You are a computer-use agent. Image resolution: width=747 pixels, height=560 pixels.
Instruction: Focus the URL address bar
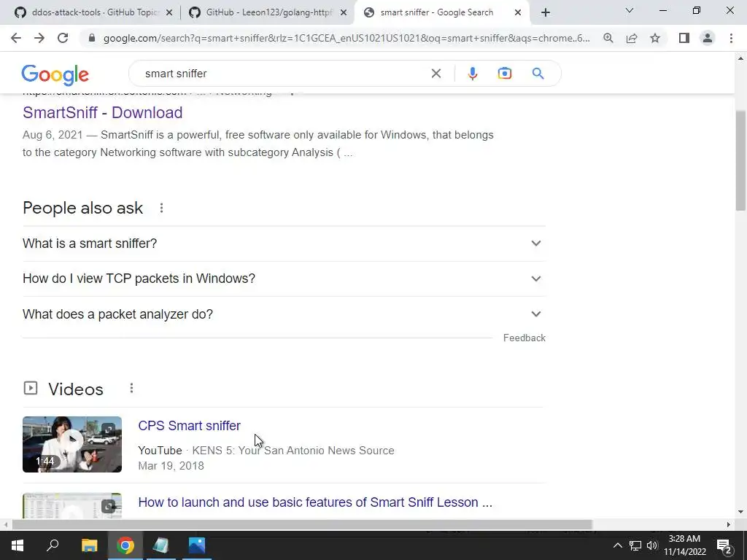coord(347,38)
